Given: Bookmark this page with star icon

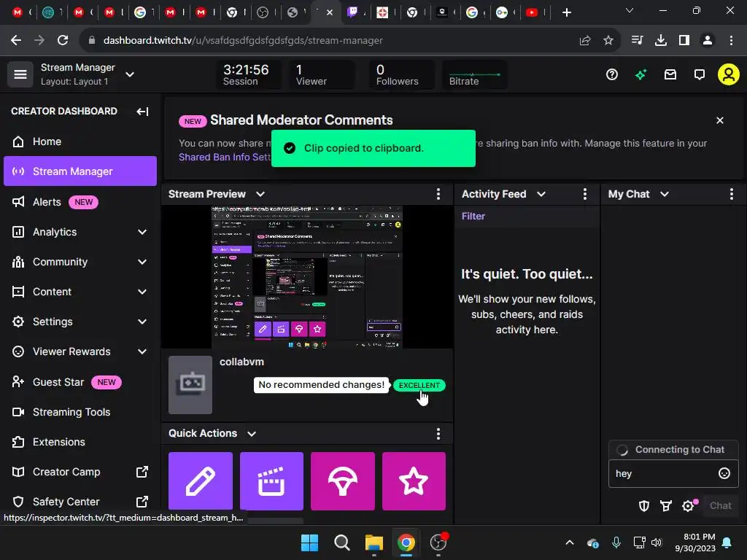Looking at the screenshot, I should coord(608,41).
